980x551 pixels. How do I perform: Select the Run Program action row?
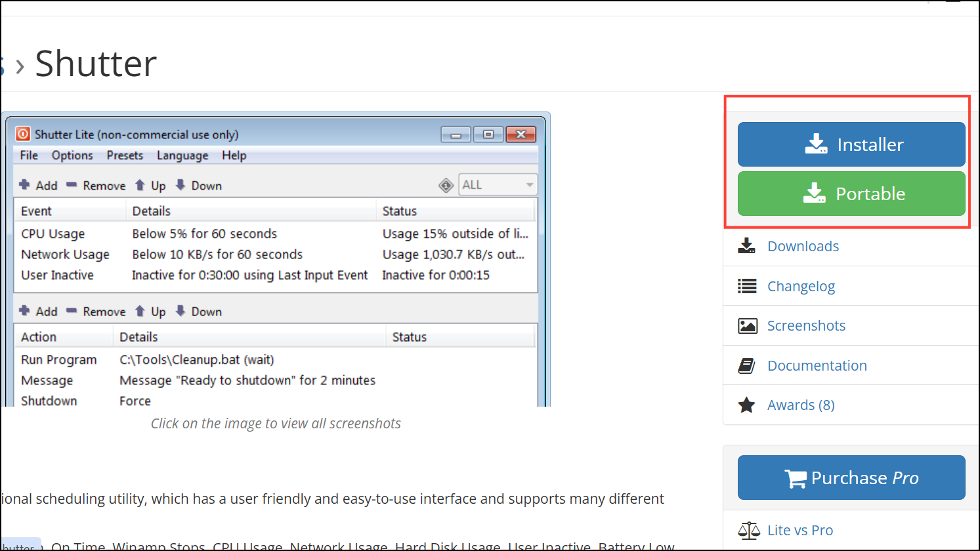(x=275, y=360)
